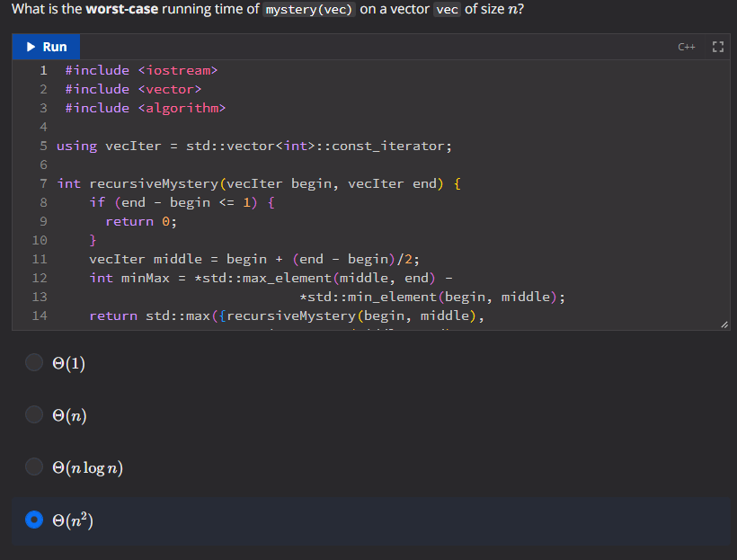Click the '#include <algorithm>' line
The width and height of the screenshot is (737, 560).
(146, 108)
